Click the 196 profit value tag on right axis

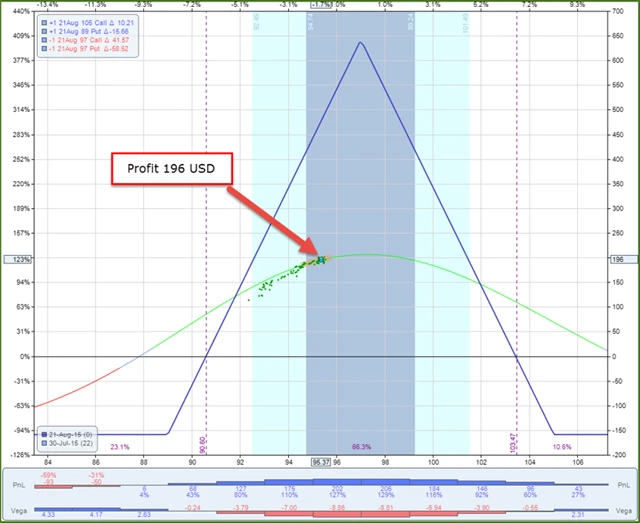[624, 259]
